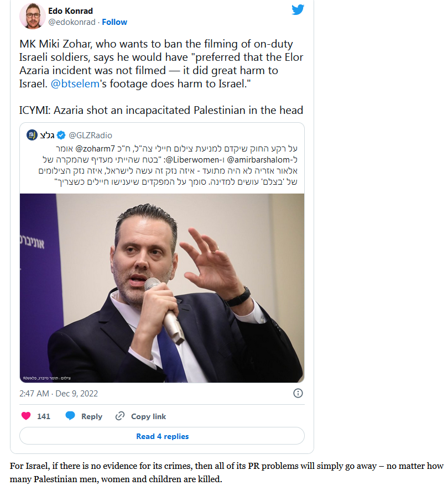Click the Reply label

(92, 416)
